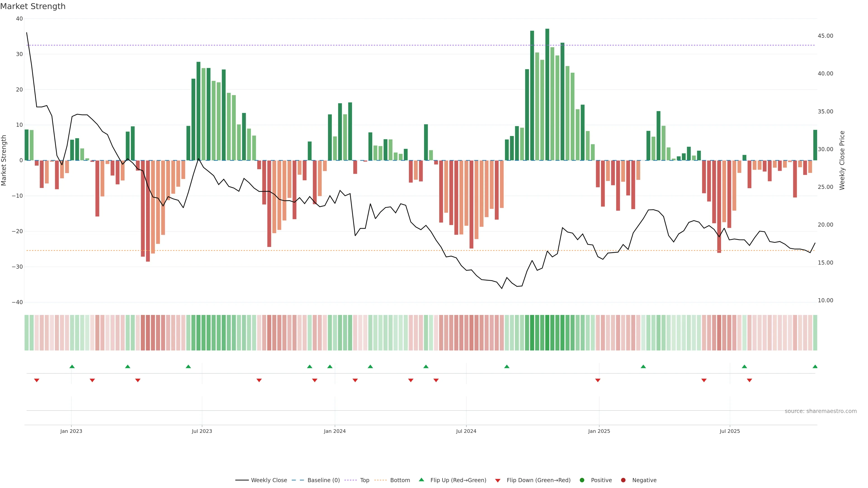Viewport: 868px width, 488px height.
Task: Click the rightmost green flip-up triangle marker
Action: (815, 366)
